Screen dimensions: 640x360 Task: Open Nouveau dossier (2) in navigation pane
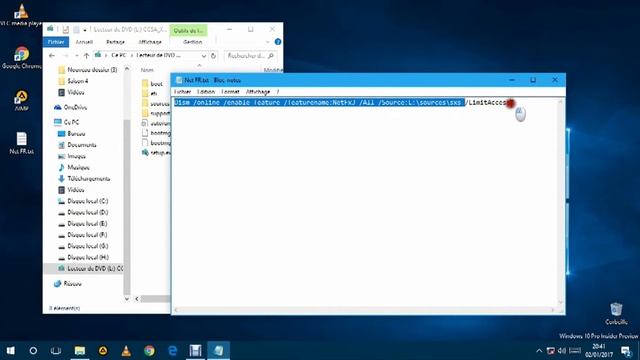88,70
